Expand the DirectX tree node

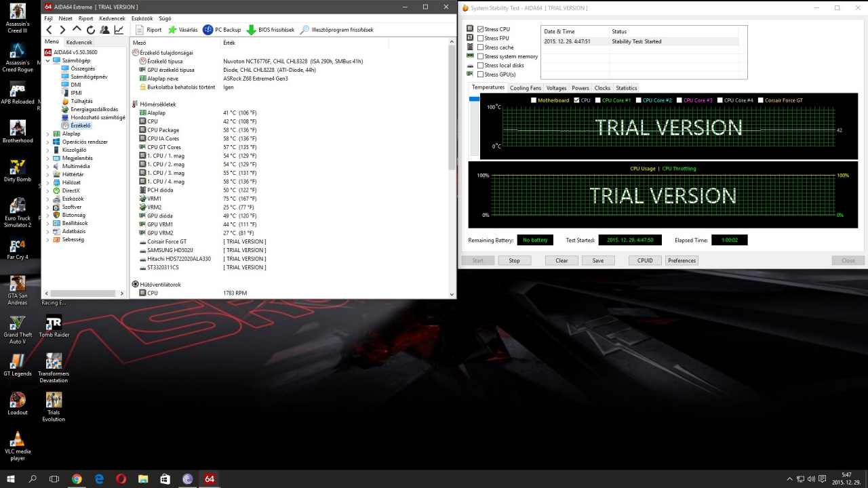click(47, 190)
